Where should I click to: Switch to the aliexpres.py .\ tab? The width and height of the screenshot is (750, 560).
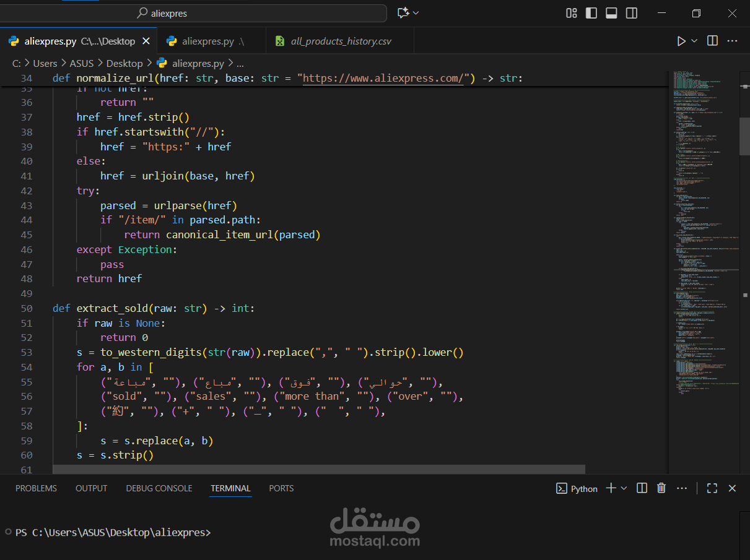coord(211,41)
